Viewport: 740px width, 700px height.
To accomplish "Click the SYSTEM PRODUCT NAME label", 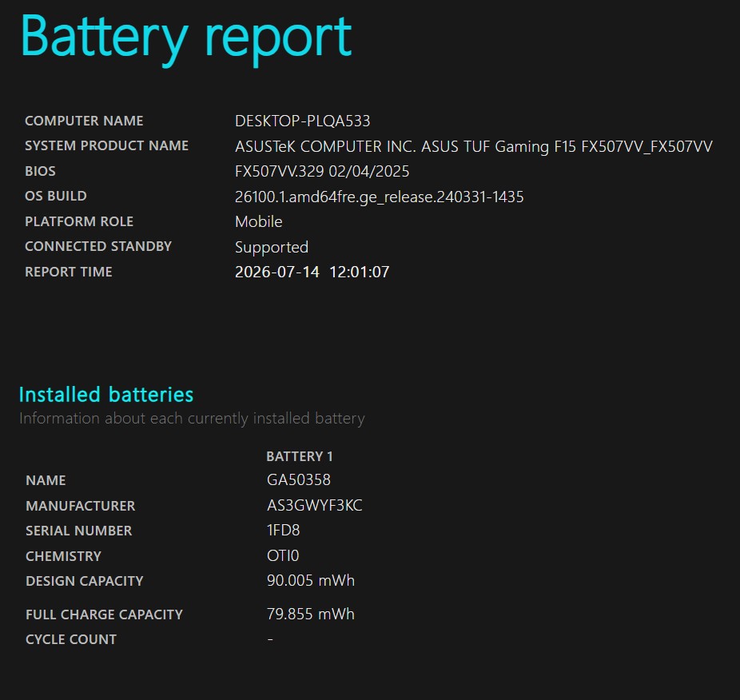I will (106, 146).
